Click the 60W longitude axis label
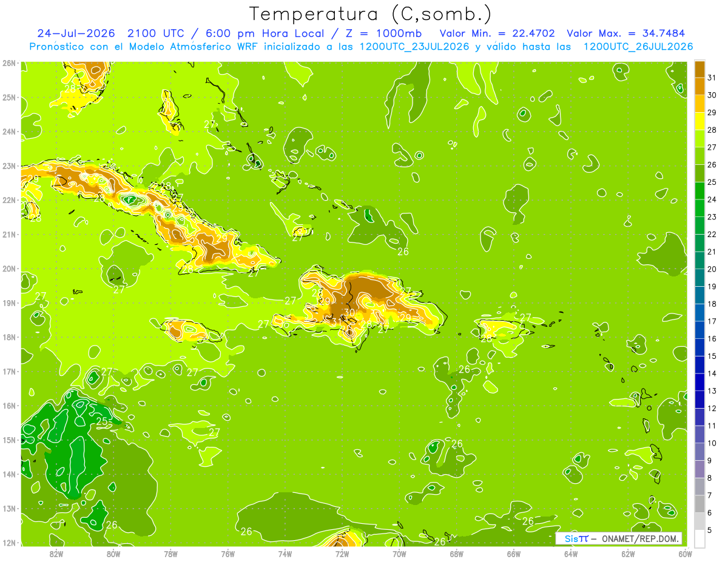The image size is (728, 562). [685, 554]
